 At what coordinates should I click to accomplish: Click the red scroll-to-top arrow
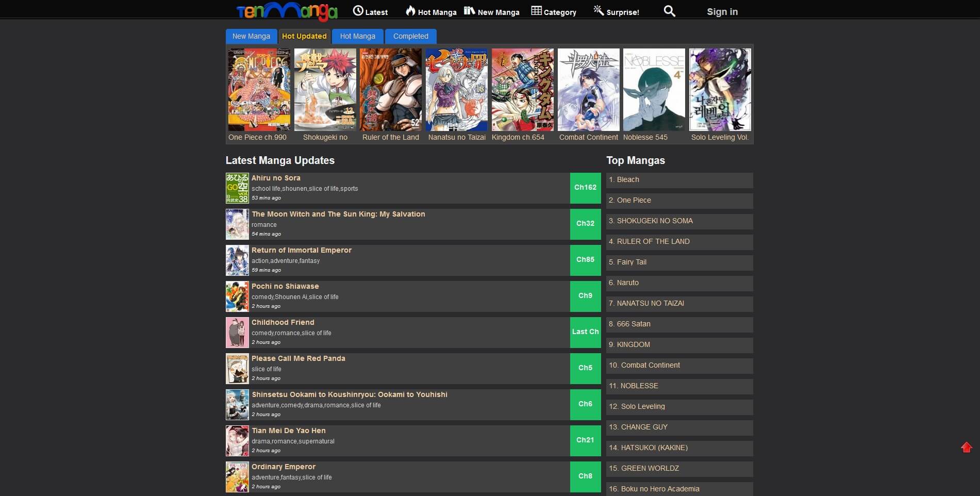pos(966,447)
